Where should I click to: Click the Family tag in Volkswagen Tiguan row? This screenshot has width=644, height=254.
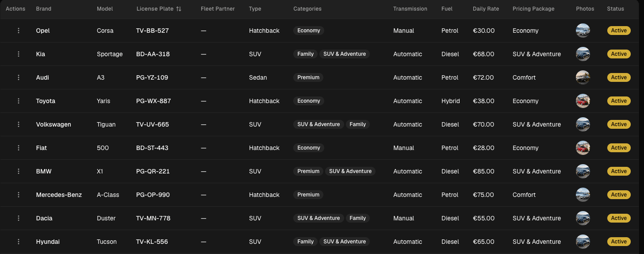tap(358, 124)
